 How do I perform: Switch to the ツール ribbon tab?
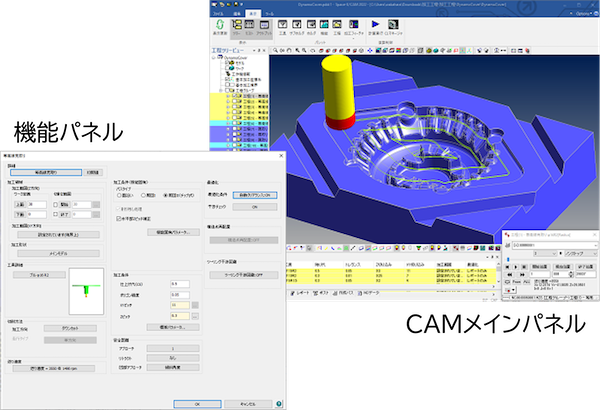point(269,13)
